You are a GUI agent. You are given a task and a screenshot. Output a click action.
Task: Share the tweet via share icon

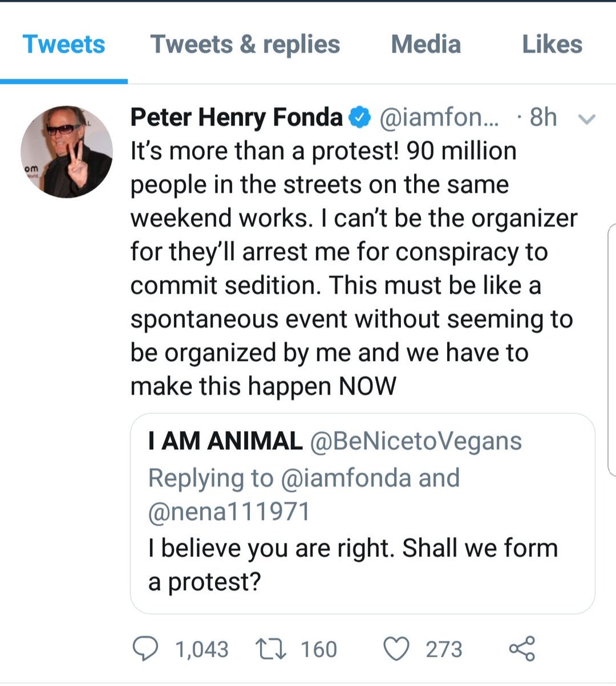tap(522, 649)
